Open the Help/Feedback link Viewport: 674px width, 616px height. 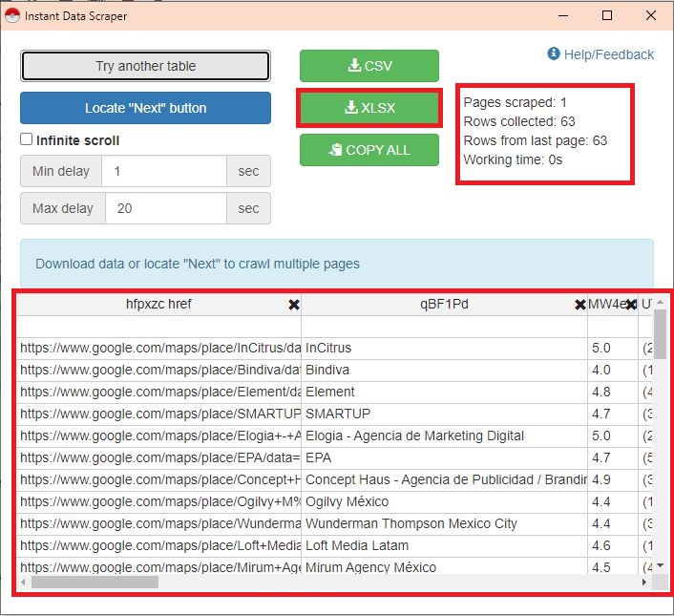click(608, 54)
